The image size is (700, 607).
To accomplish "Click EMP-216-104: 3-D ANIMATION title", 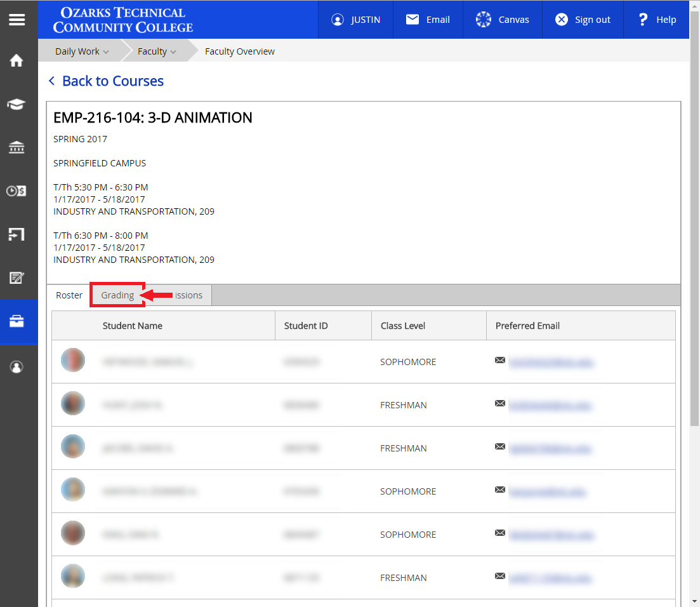I will coord(153,117).
